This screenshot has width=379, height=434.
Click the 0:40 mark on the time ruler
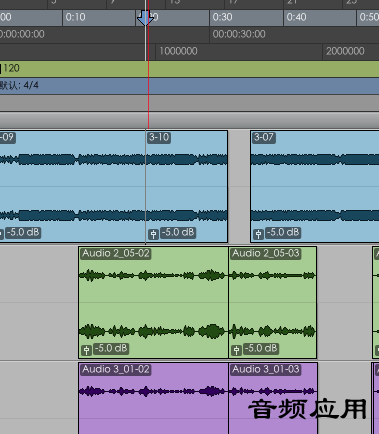pos(296,17)
